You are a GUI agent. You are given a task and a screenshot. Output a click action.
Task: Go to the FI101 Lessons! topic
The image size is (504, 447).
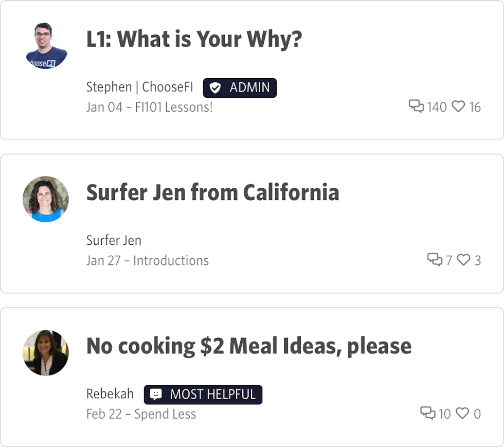pos(174,107)
